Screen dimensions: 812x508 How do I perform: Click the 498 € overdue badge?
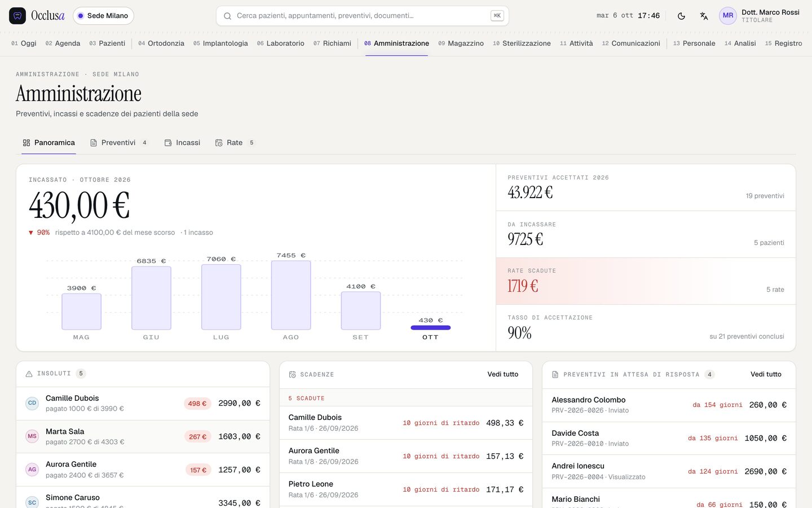(197, 404)
